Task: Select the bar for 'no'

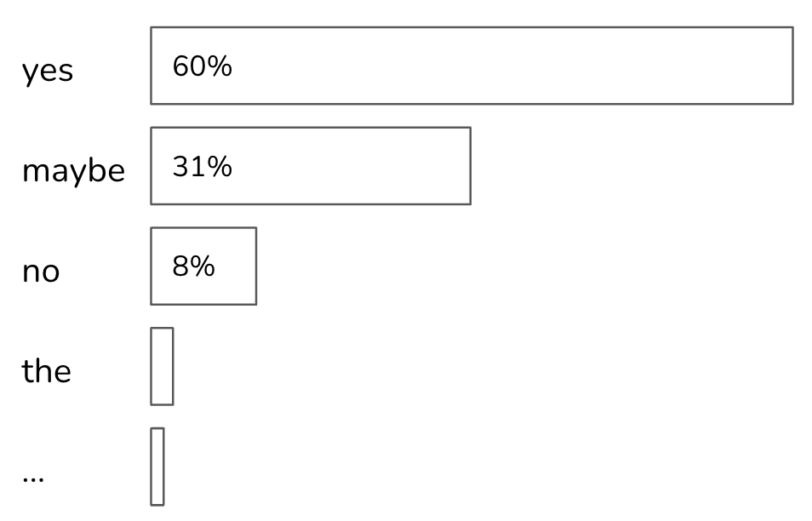Action: pos(203,266)
